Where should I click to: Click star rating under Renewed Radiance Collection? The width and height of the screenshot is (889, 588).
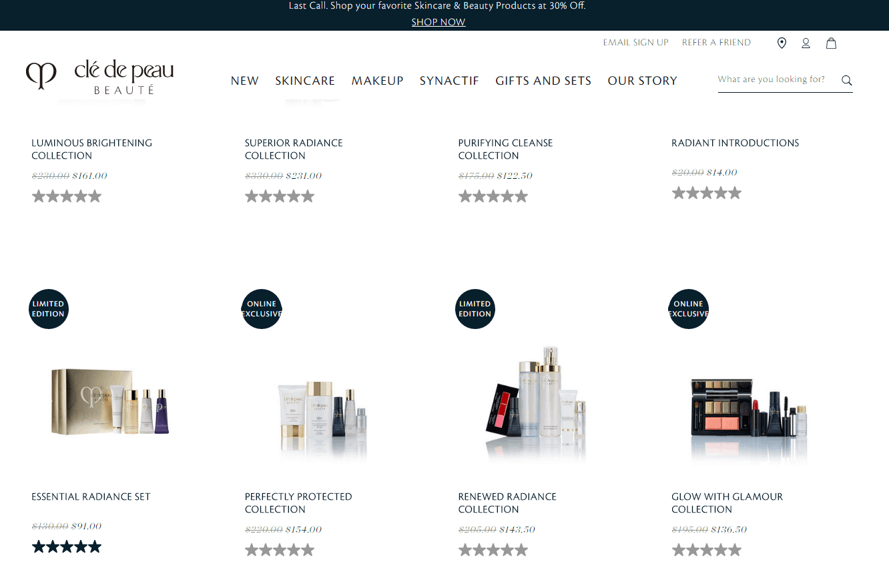point(493,550)
